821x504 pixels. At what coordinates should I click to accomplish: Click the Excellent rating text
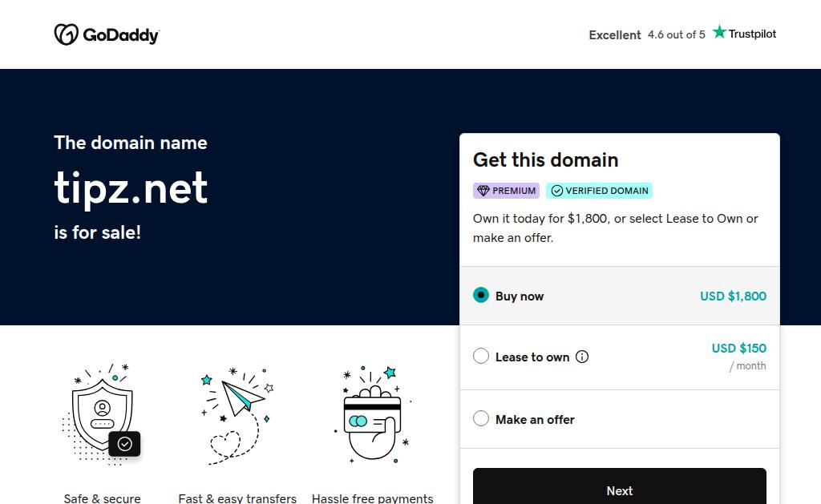click(615, 35)
